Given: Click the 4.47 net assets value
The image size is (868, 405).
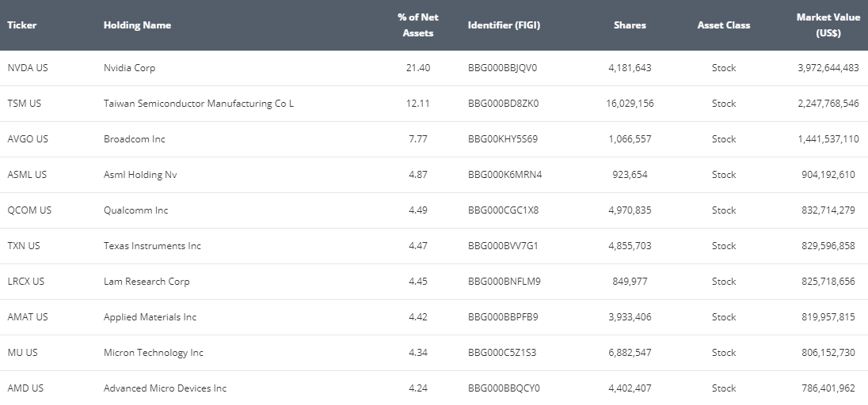Looking at the screenshot, I should 418,246.
